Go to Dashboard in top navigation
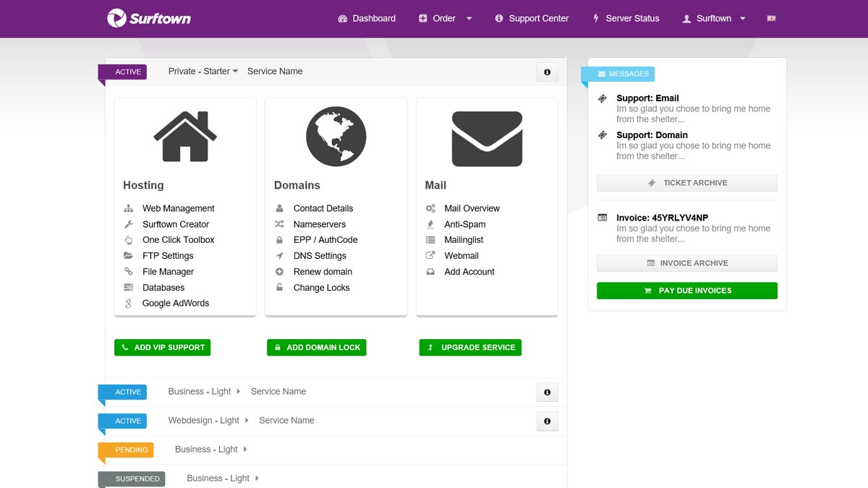The image size is (868, 488). tap(367, 19)
